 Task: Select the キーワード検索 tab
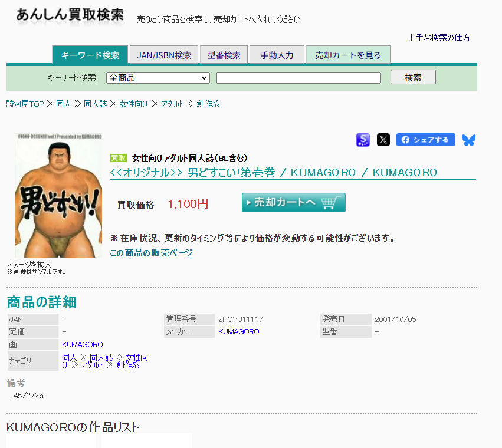pos(90,55)
